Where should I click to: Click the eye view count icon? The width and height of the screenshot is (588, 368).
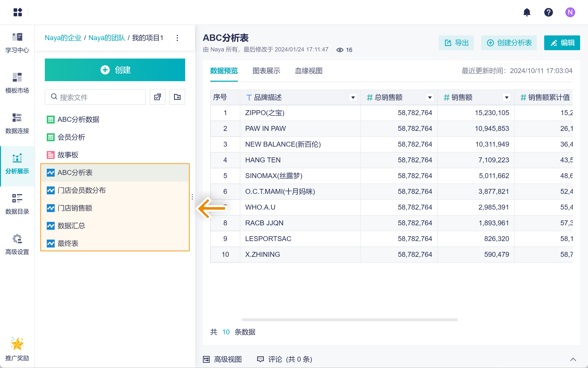tap(340, 50)
